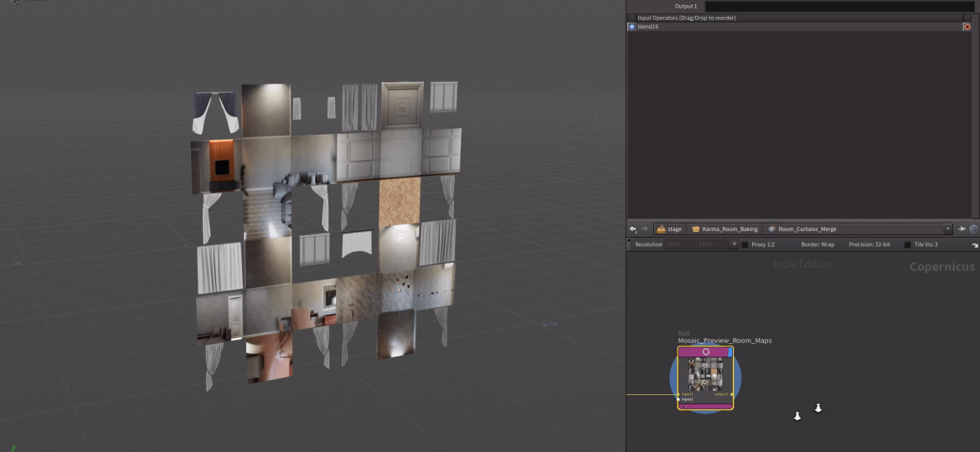Click the blend16 input operator arrow icon
Viewport: 980px width, 452px height.
pos(632,27)
